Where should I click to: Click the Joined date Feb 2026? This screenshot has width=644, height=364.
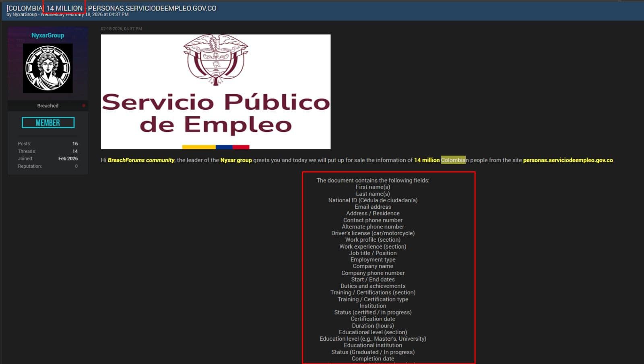68,158
